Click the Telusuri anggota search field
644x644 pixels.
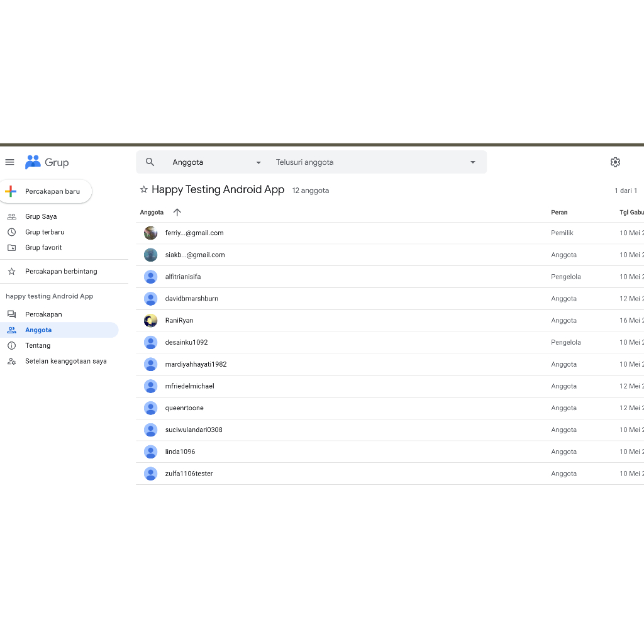pyautogui.click(x=368, y=162)
